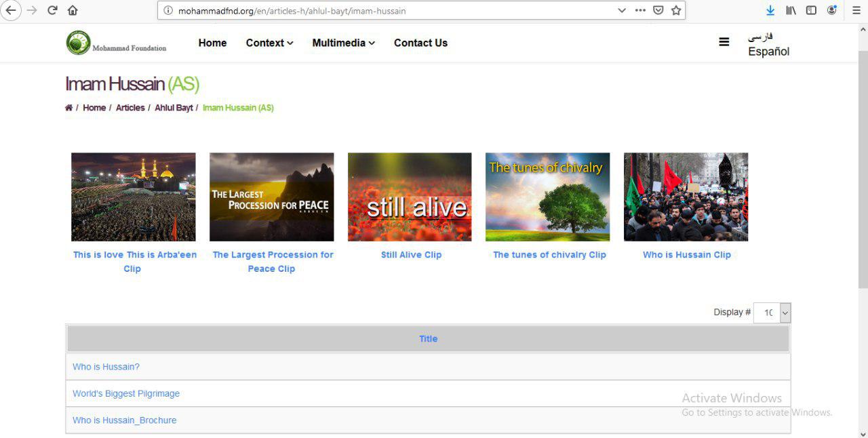Screen dimensions: 868x438
Task: Toggle the browser sidebar icon
Action: pos(811,10)
